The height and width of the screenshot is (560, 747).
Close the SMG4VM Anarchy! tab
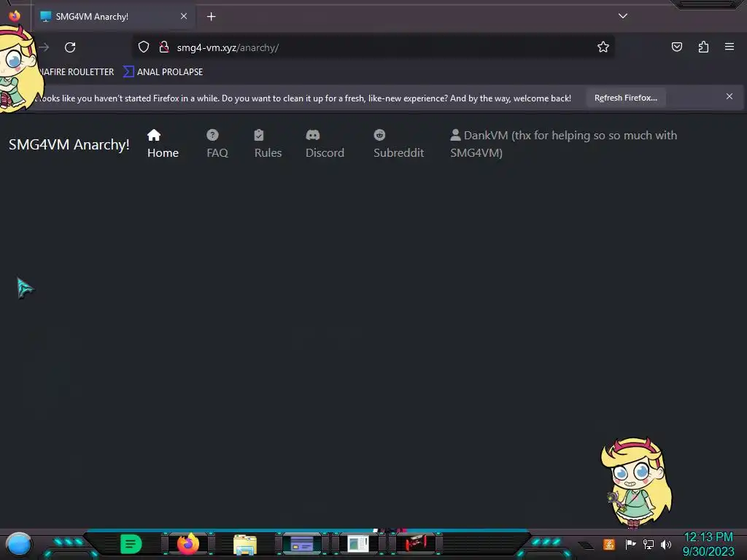183,16
